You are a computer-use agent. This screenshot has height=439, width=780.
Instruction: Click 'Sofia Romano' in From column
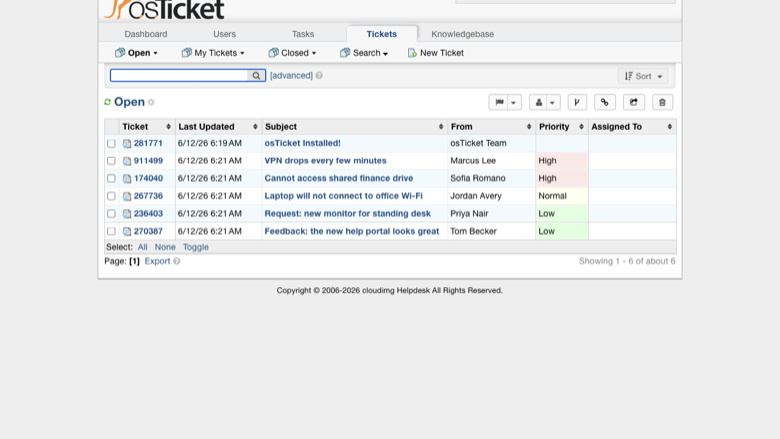[478, 178]
